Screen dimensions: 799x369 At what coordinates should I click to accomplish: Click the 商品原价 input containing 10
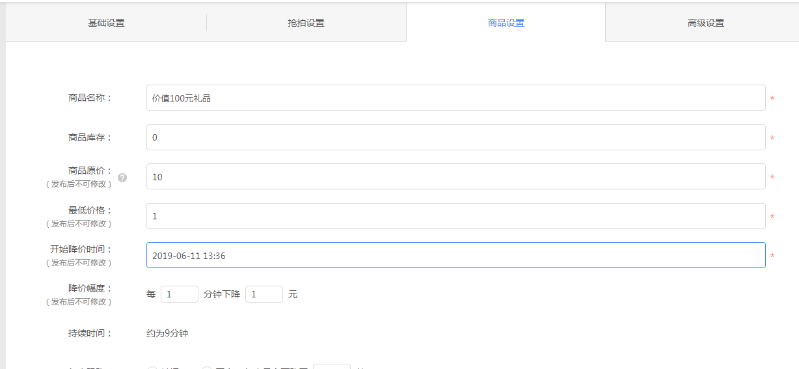[x=456, y=176]
